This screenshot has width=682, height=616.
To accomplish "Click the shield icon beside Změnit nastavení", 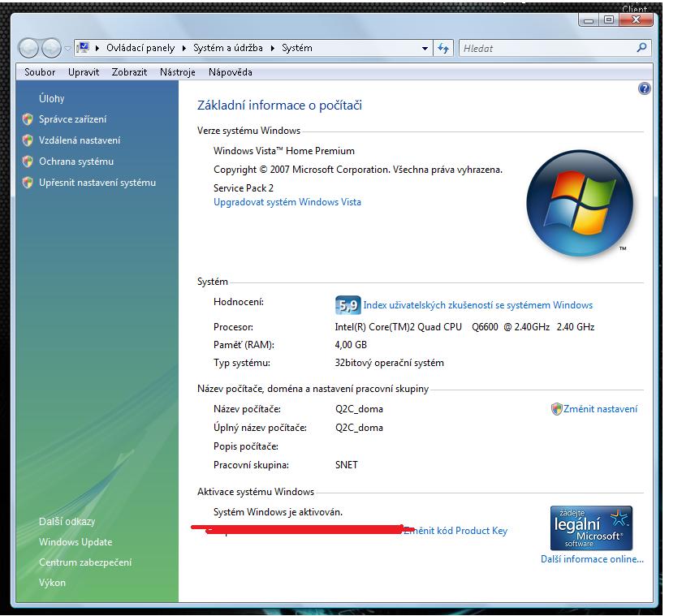I will pos(556,409).
